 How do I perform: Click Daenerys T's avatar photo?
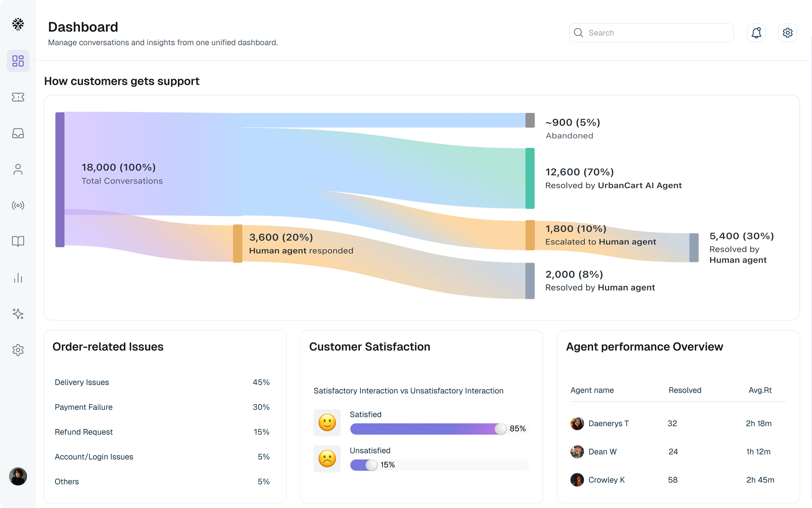pos(577,423)
